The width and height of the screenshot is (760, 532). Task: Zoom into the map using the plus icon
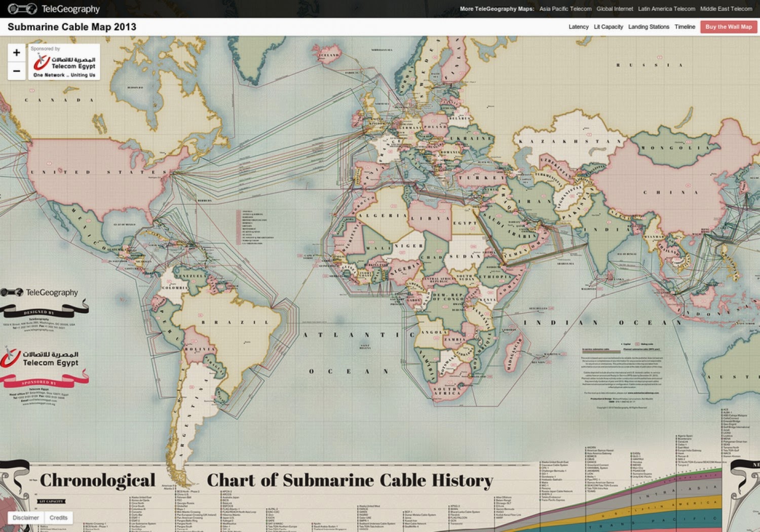[16, 52]
